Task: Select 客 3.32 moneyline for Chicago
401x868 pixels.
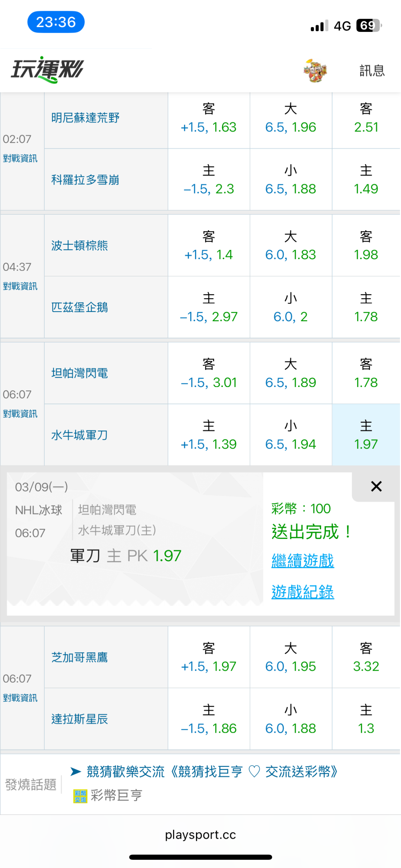Action: (x=366, y=657)
